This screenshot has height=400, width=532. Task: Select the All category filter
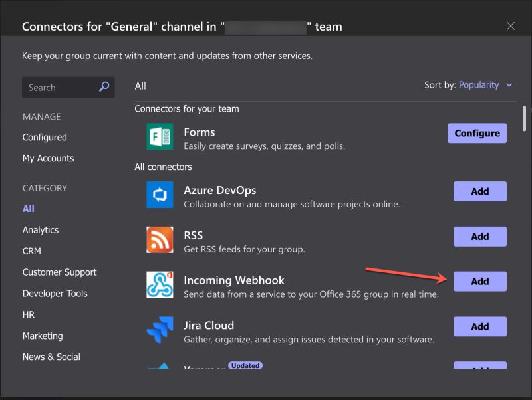[x=28, y=209]
